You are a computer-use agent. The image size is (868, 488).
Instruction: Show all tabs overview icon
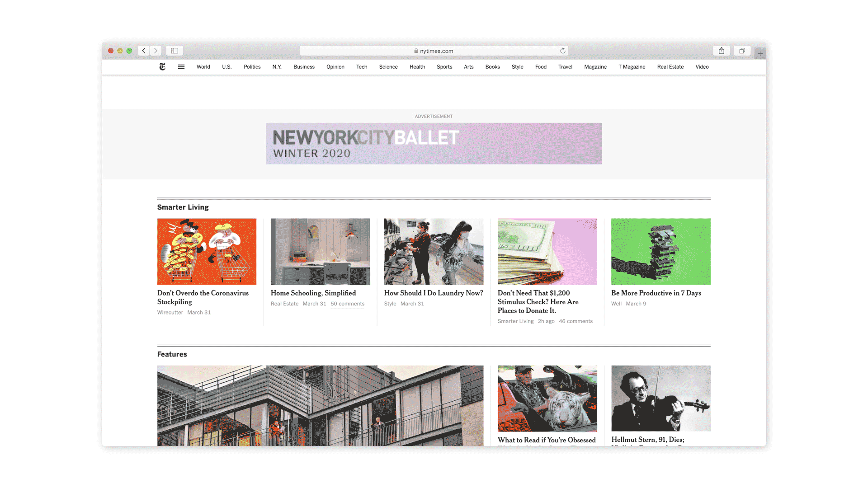tap(742, 51)
